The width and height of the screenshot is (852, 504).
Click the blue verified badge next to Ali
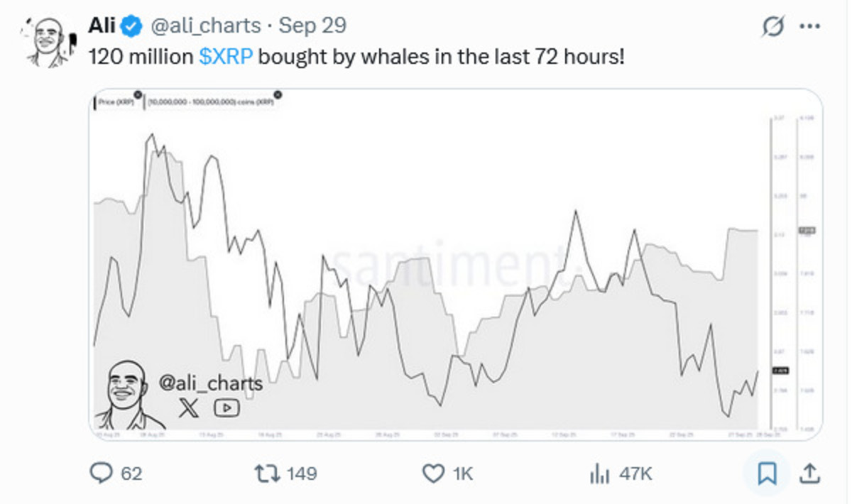130,26
